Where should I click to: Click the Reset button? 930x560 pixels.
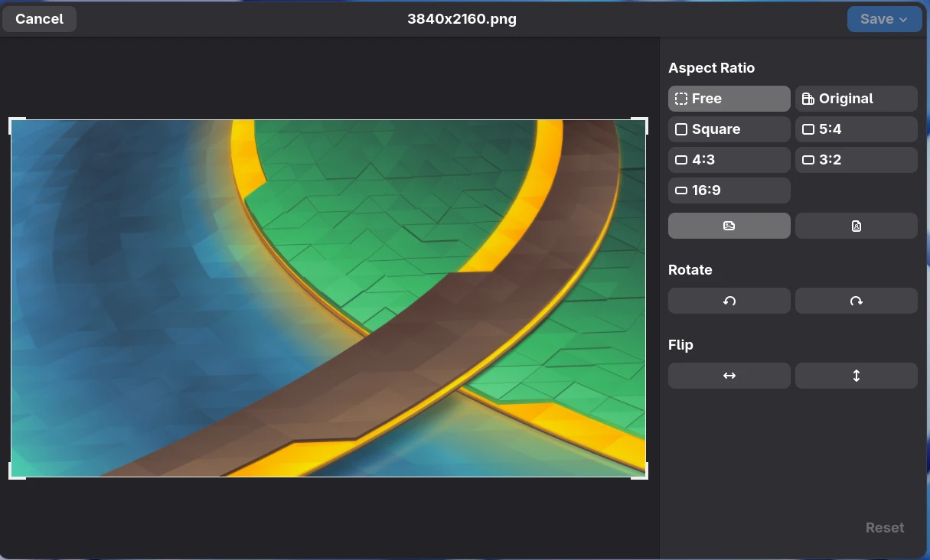(885, 528)
